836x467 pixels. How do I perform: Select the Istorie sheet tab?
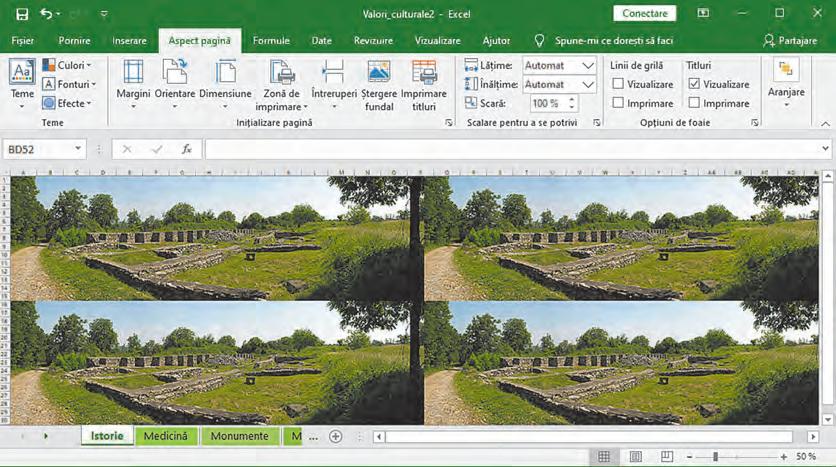click(107, 436)
